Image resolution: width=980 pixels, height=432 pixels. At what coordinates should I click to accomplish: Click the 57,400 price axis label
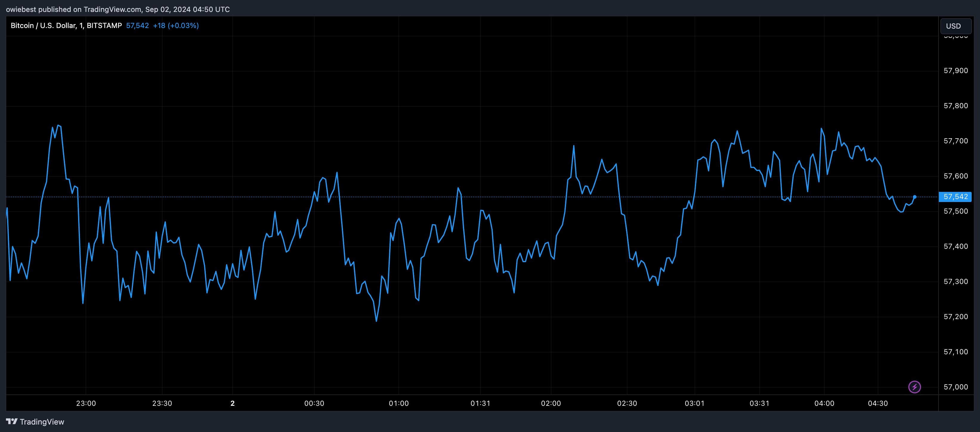(x=956, y=246)
